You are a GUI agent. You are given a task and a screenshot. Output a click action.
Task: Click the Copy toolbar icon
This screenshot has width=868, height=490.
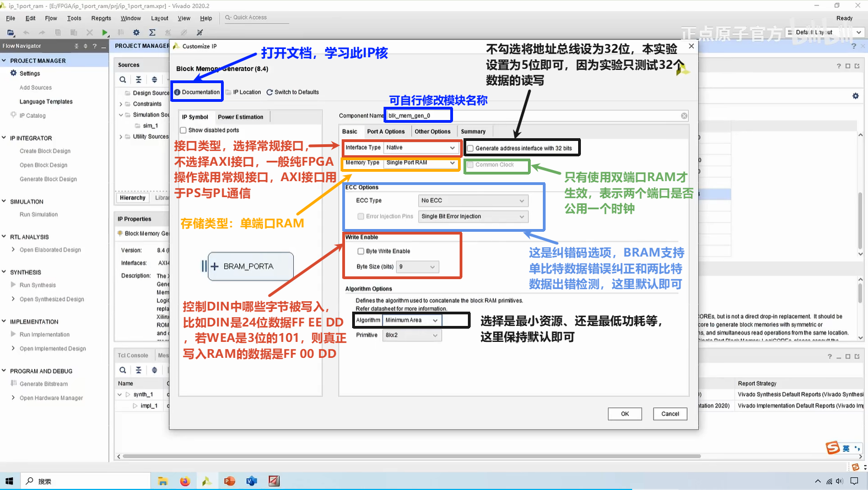pos(58,32)
